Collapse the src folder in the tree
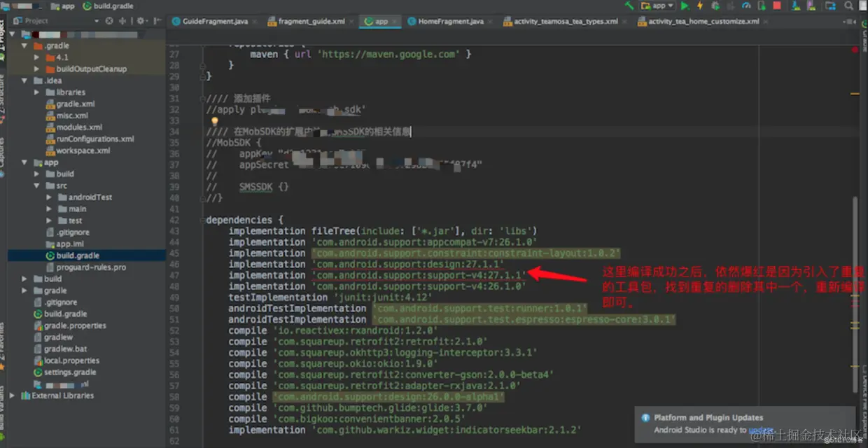 point(37,185)
